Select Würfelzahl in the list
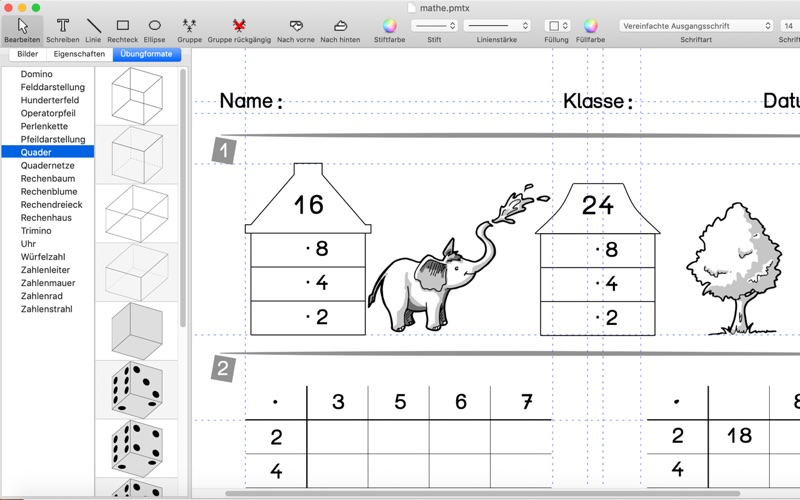The height and width of the screenshot is (500, 800). point(43,257)
